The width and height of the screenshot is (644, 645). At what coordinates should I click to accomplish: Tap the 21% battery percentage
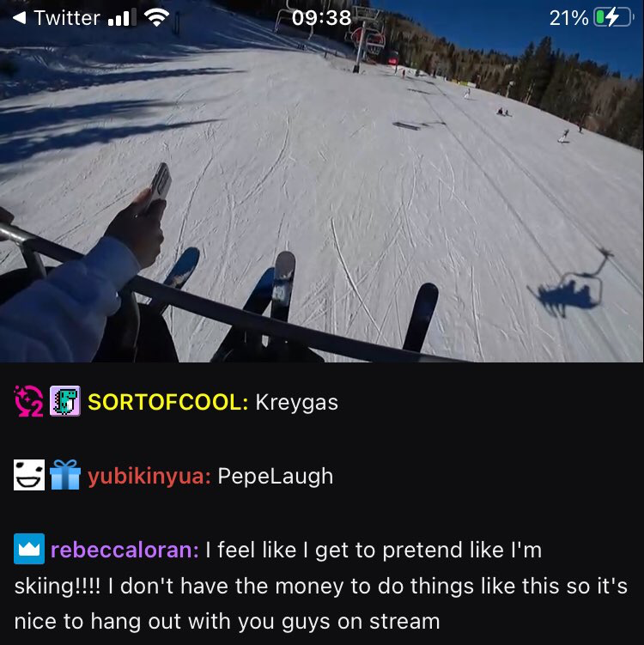pos(568,18)
